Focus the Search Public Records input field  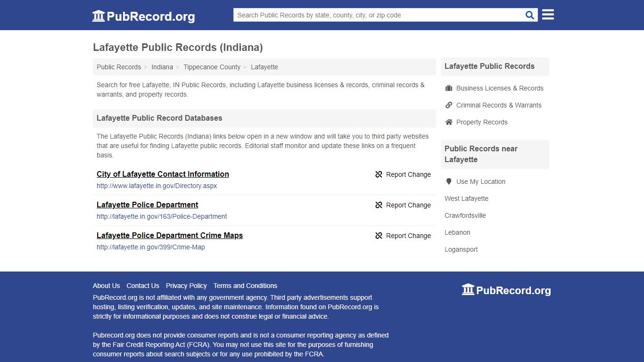[x=378, y=15]
